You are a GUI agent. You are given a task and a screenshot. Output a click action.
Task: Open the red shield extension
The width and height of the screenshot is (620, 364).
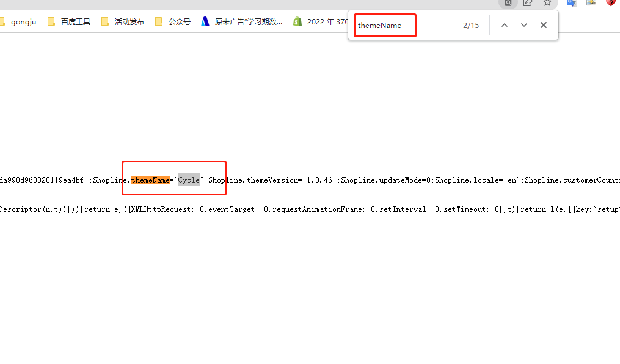[x=610, y=2]
